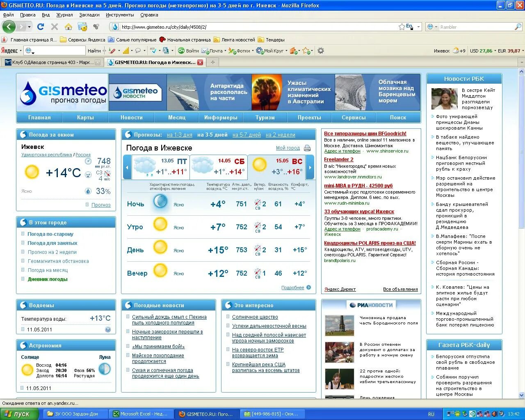525x420 pixels.
Task: Open «Мы принимаем бой!» news link
Action: (158, 347)
